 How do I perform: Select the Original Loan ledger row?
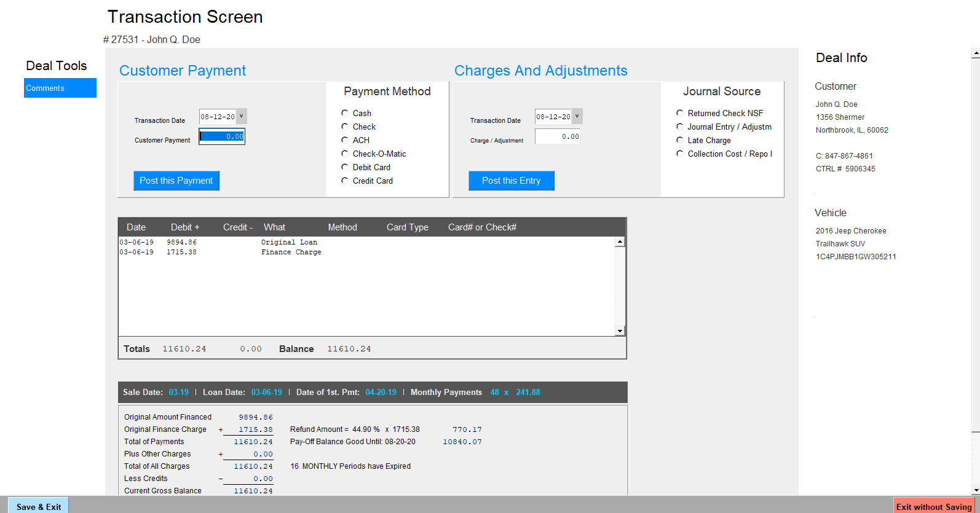click(366, 242)
